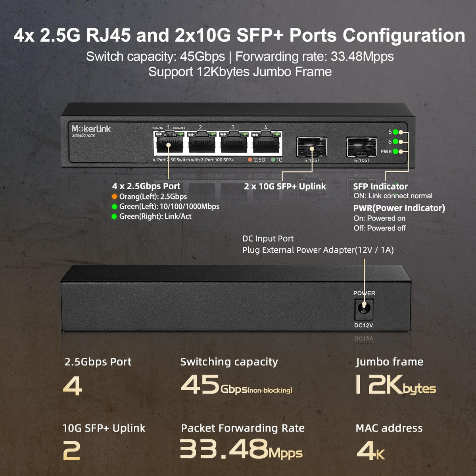The image size is (476, 476).
Task: Click the orange 2.5G legend dot on switch
Action: (250, 160)
